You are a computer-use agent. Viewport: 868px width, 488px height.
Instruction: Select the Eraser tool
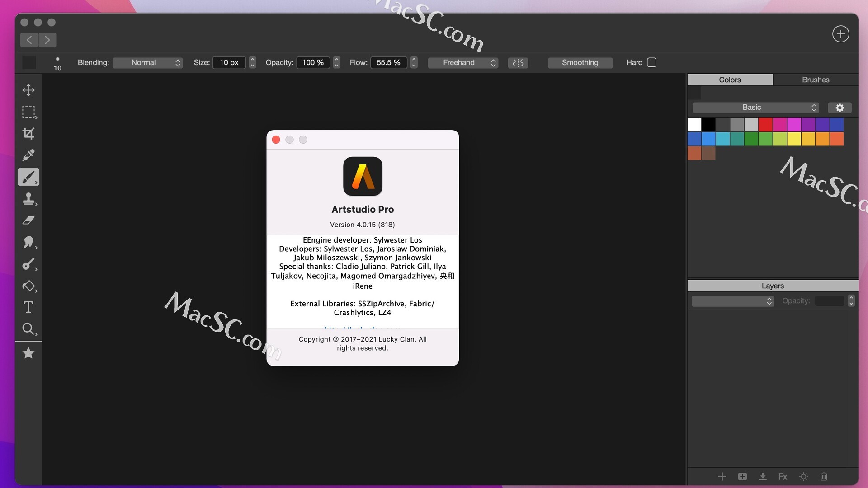pyautogui.click(x=28, y=220)
